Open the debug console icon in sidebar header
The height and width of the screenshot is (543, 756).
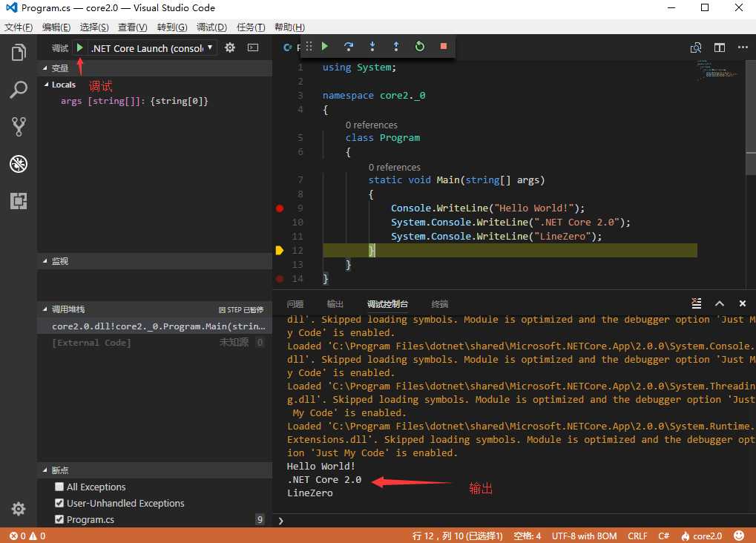click(x=253, y=47)
